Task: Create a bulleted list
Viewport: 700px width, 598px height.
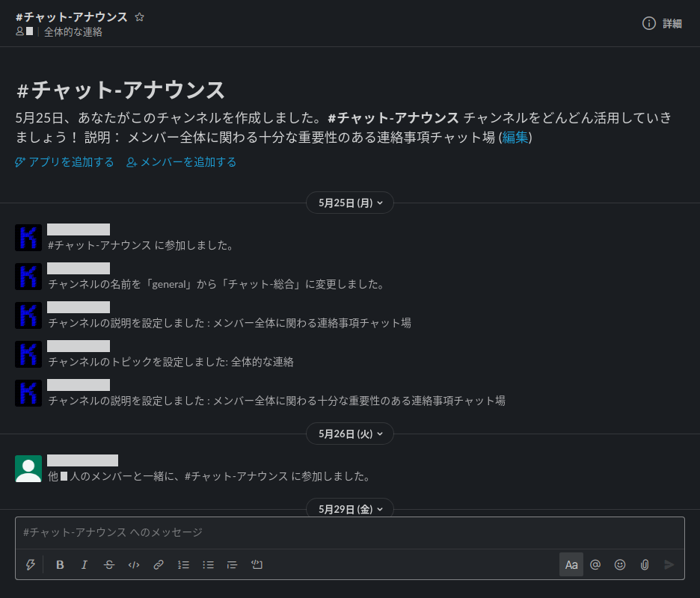Action: pyautogui.click(x=208, y=564)
